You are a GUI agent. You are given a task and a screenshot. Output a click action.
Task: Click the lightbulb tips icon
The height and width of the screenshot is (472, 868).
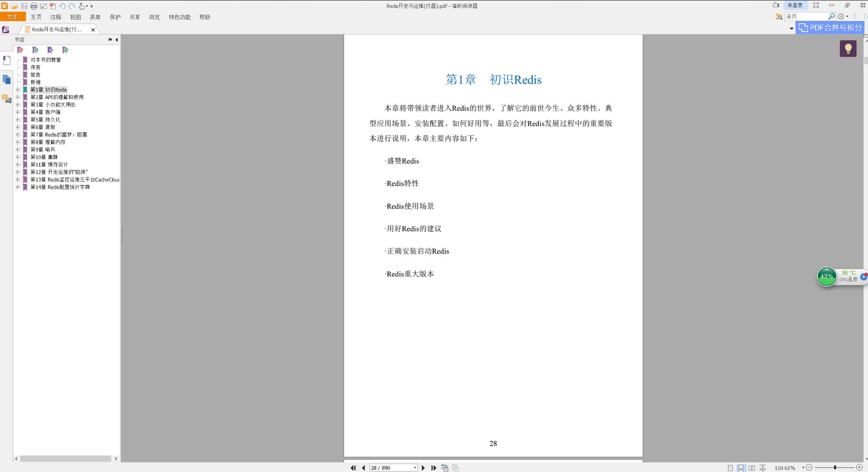pyautogui.click(x=848, y=48)
